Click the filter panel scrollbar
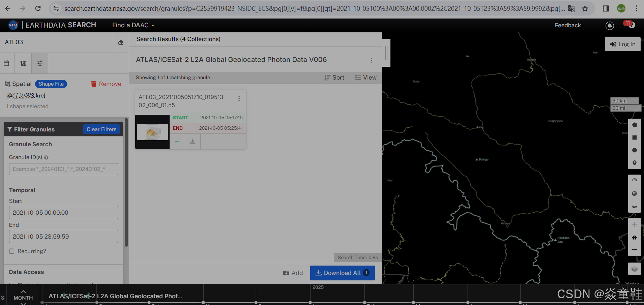 (126, 182)
